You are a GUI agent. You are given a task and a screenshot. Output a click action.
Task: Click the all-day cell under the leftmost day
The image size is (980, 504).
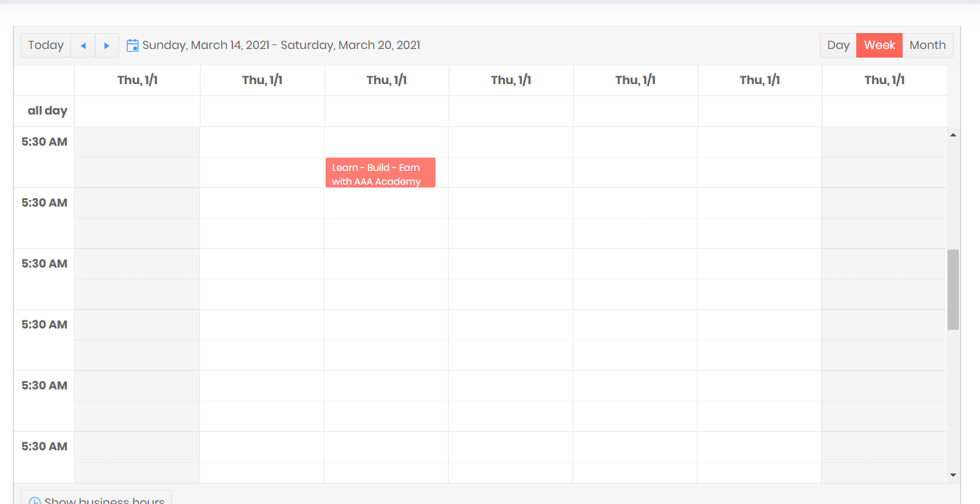tap(138, 111)
